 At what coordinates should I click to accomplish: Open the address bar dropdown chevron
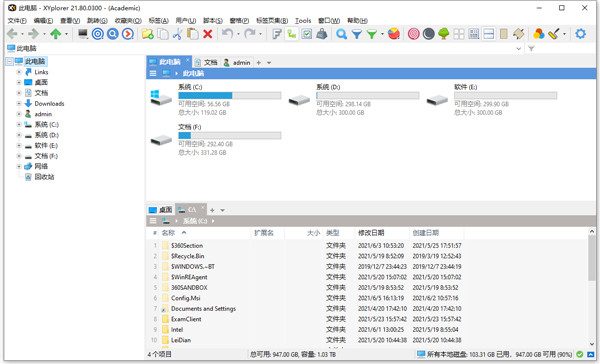click(518, 49)
